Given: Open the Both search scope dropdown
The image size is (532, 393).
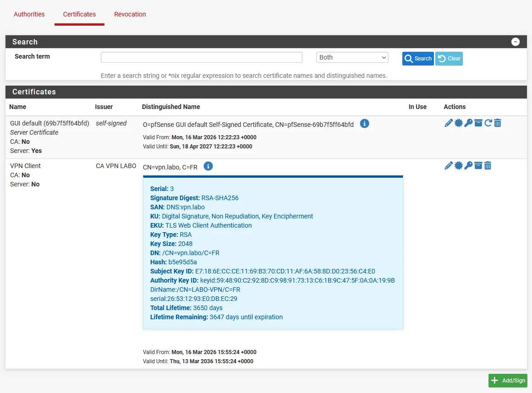Looking at the screenshot, I should [352, 57].
